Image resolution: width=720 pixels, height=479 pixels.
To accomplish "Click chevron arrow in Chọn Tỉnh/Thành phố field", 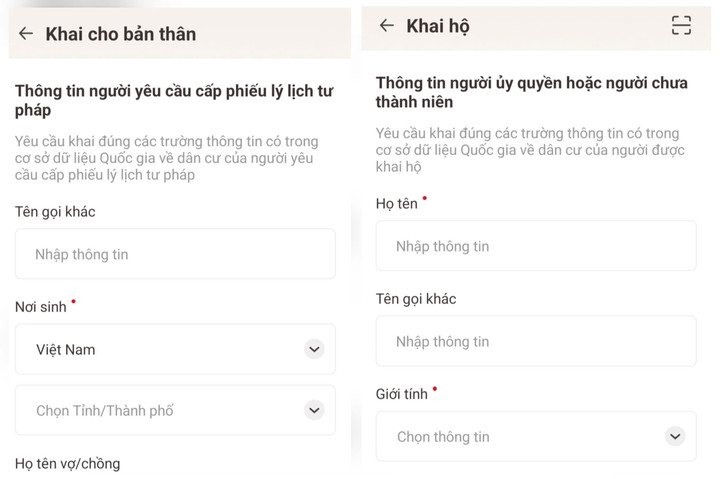I will (x=314, y=410).
